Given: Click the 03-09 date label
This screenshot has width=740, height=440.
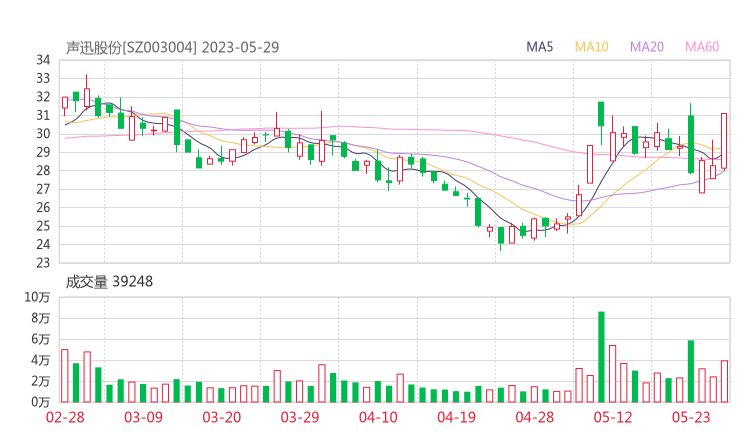Looking at the screenshot, I should pos(143,417).
